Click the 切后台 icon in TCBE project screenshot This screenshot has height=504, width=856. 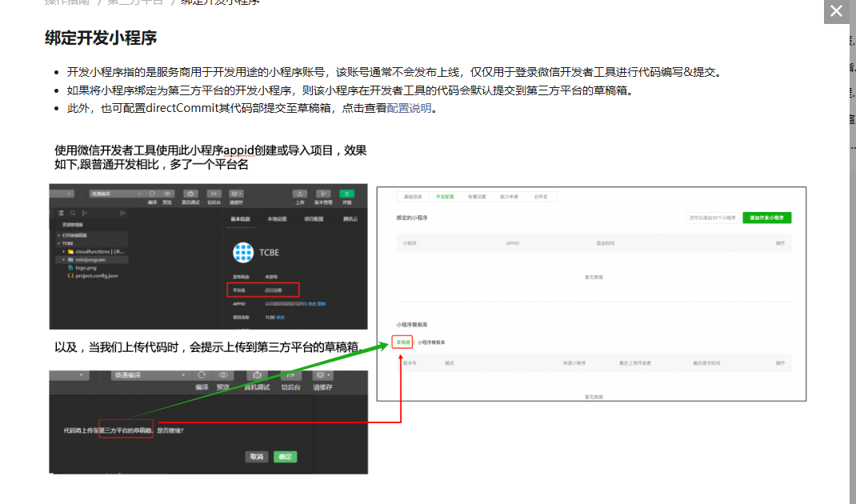click(214, 194)
